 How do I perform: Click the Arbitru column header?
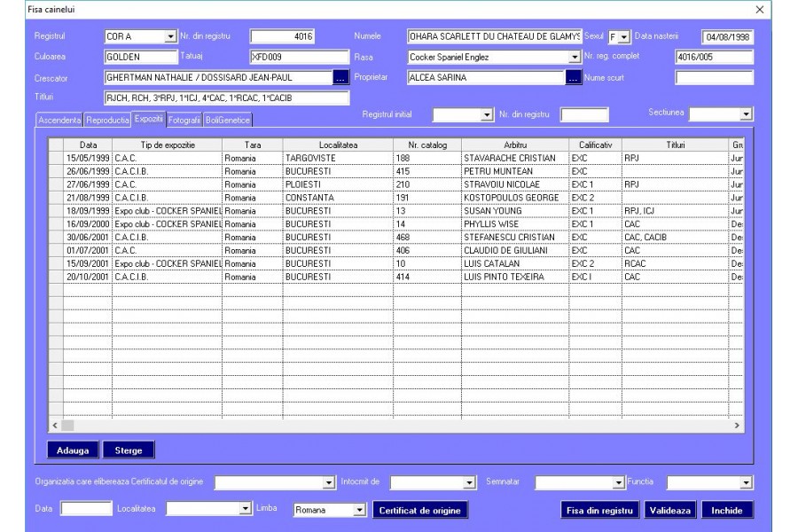pyautogui.click(x=515, y=145)
